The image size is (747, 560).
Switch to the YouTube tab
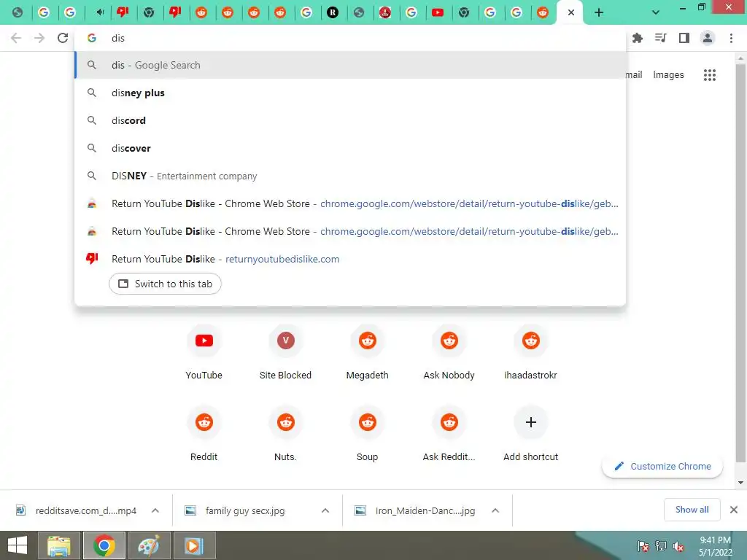coord(438,13)
